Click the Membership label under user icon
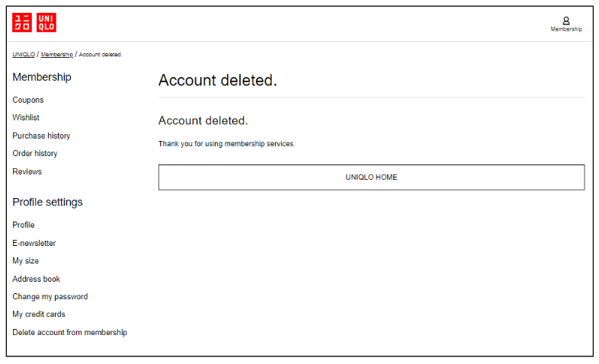This screenshot has height=364, width=599. 566,30
